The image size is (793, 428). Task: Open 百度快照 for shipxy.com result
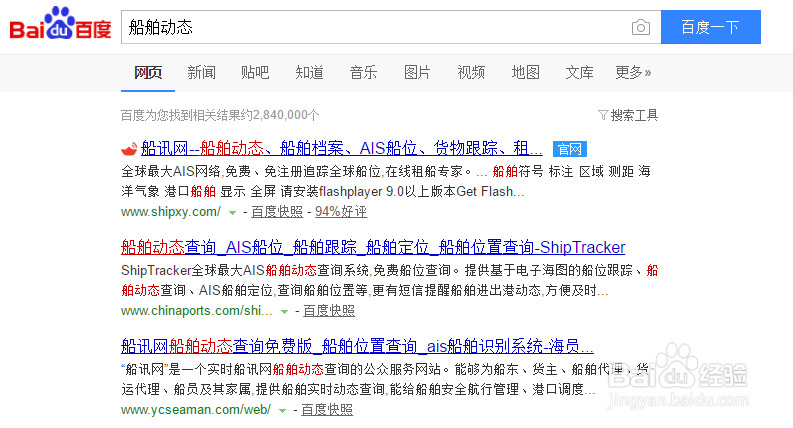[x=277, y=211]
